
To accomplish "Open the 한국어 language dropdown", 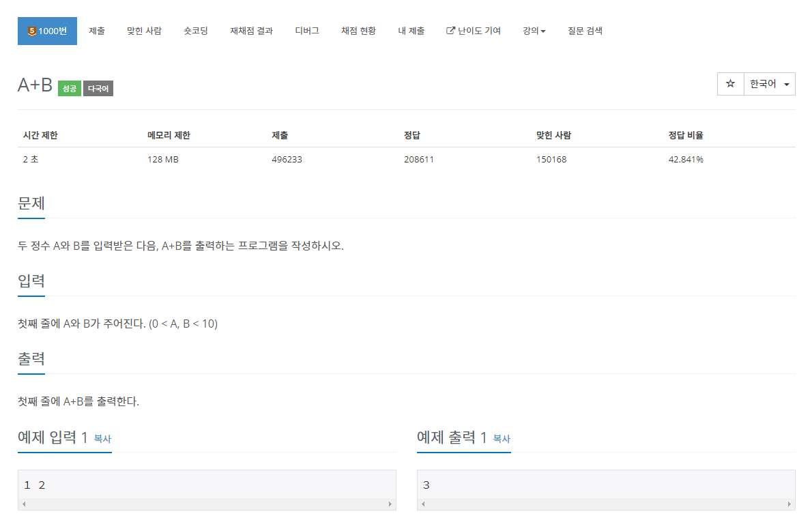I will coord(769,83).
